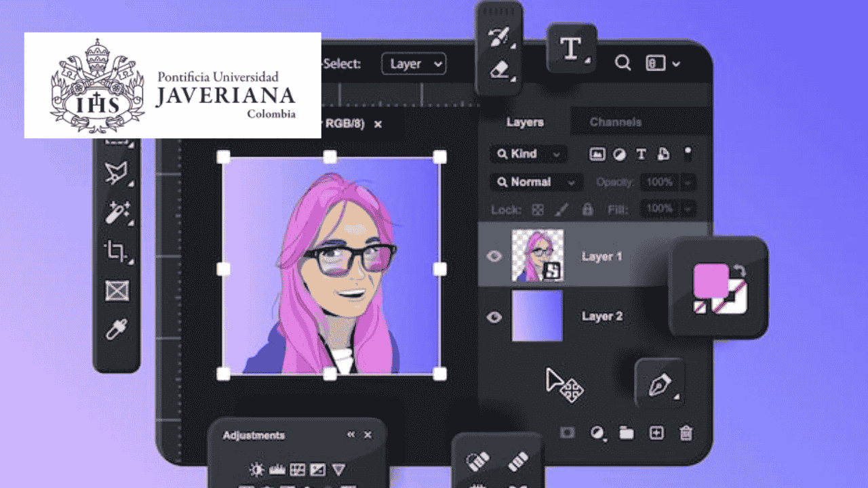Hide Layer 2 using eye icon

494,317
